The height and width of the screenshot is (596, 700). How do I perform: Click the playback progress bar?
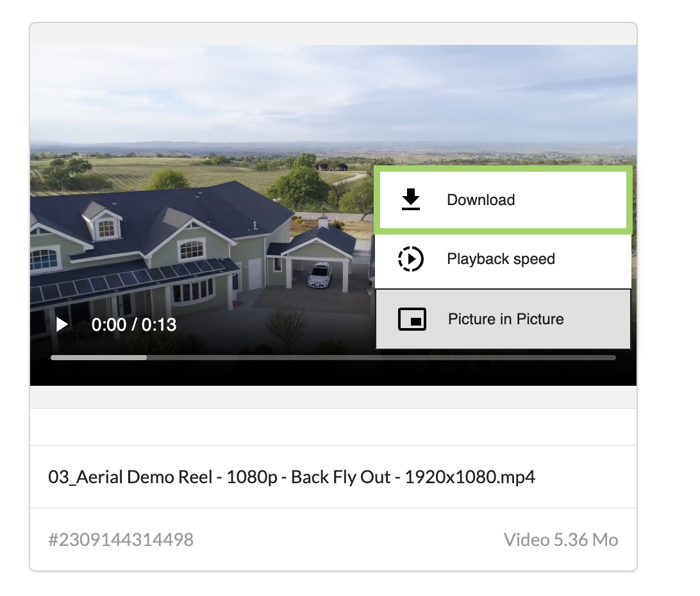(x=333, y=358)
